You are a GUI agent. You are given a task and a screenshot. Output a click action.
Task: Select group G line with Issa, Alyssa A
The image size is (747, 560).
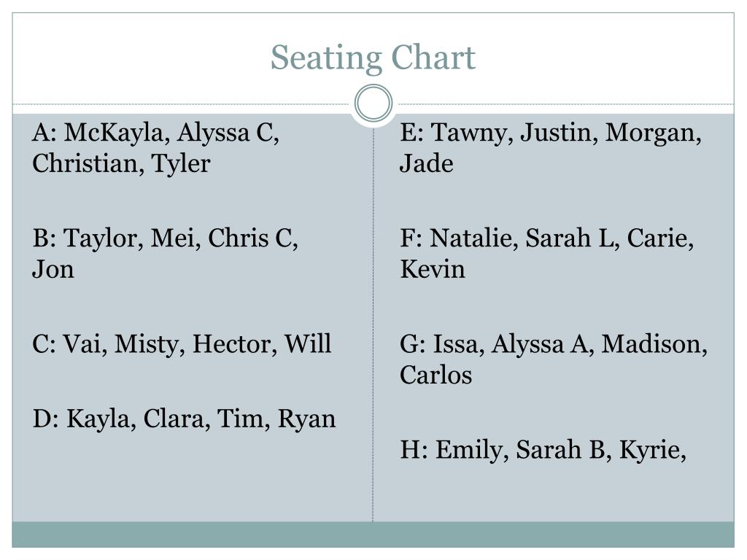554,344
